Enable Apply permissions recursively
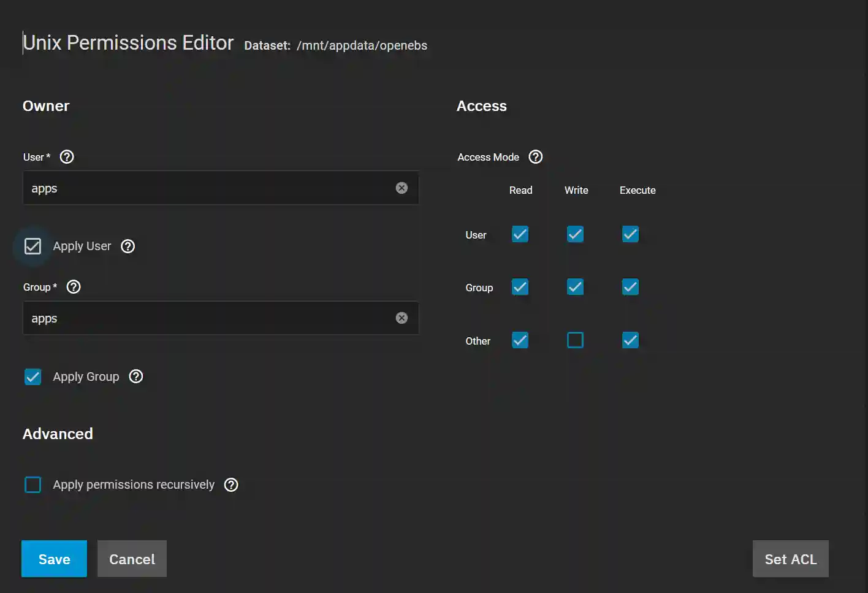 (x=32, y=484)
